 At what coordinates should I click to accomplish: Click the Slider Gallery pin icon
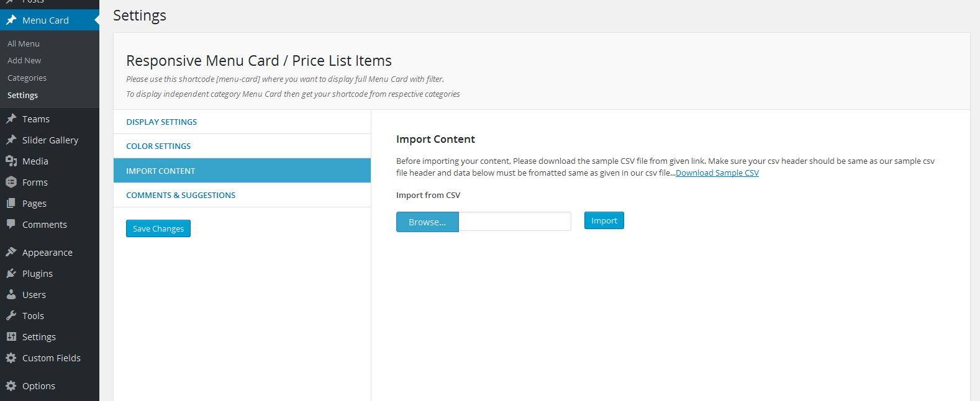coord(11,140)
